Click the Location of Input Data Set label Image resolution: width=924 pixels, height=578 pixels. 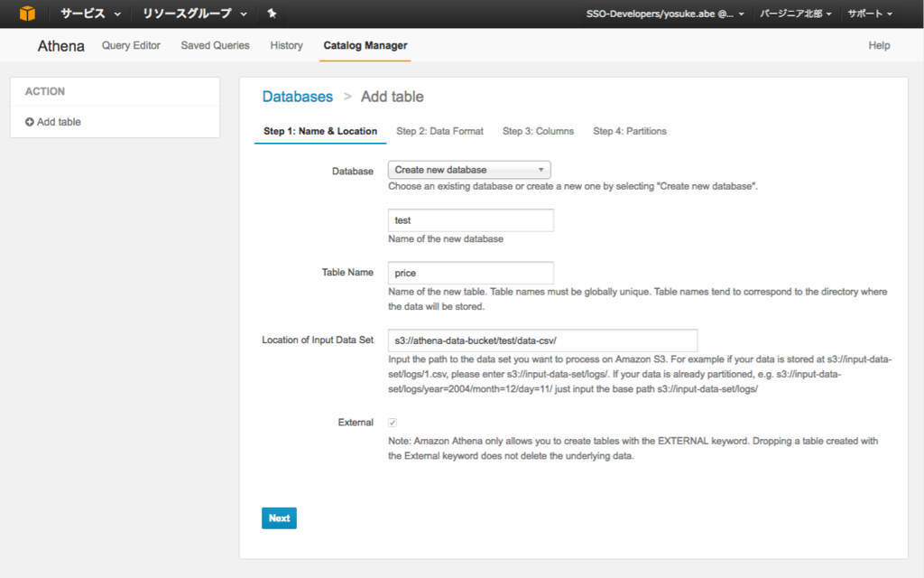(x=318, y=340)
